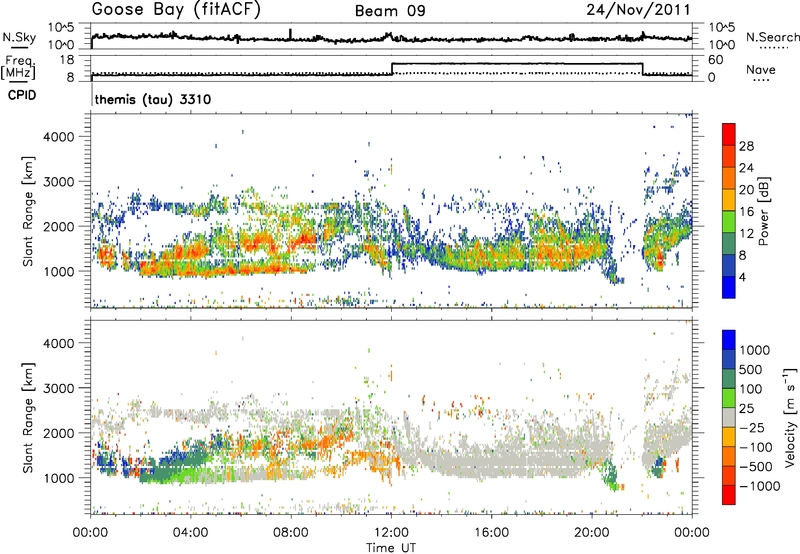This screenshot has width=800, height=554.
Task: Click the '500' label on Velocity colorbar
Action: coord(750,370)
